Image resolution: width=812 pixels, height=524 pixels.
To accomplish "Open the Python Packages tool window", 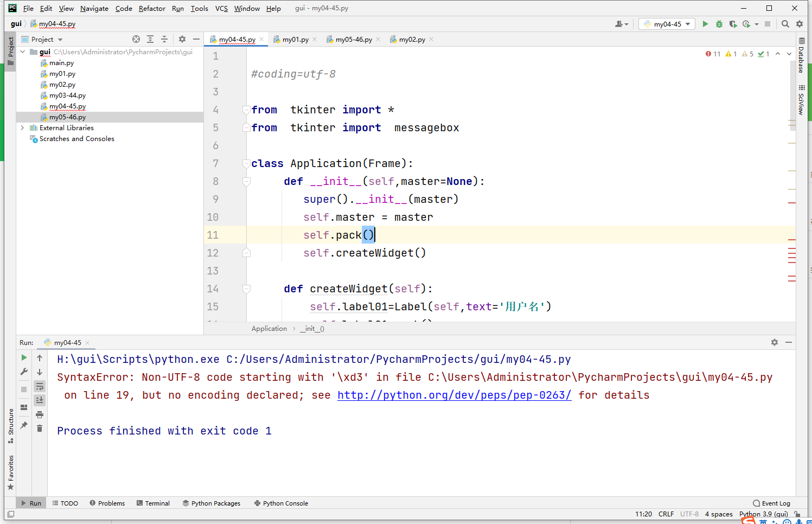I will [x=211, y=503].
